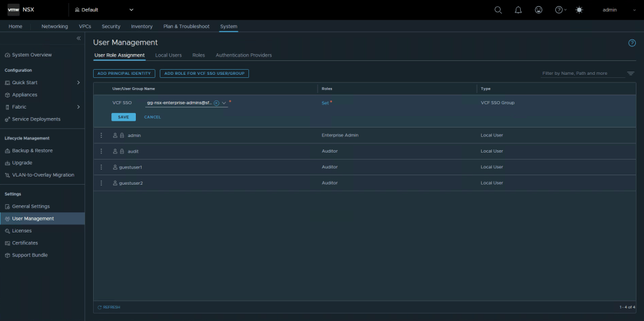Open the table filter options icon
Image resolution: width=644 pixels, height=321 pixels.
[x=630, y=73]
